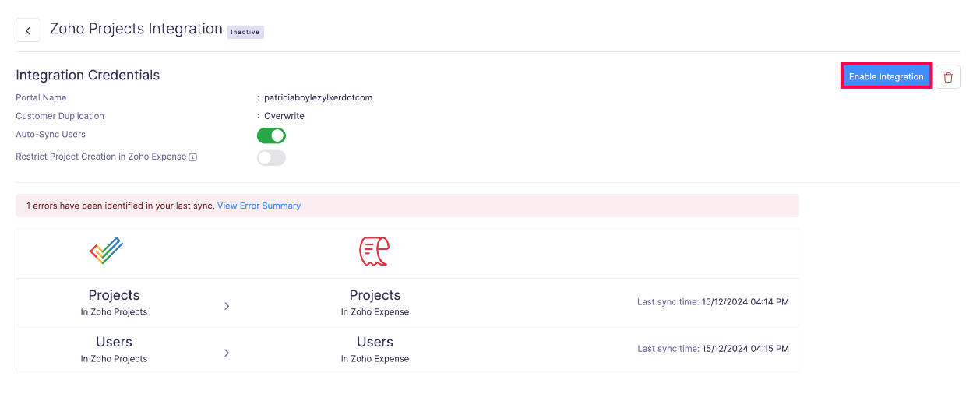Click the Inactive status badge
This screenshot has height=408, width=980.
pyautogui.click(x=245, y=32)
